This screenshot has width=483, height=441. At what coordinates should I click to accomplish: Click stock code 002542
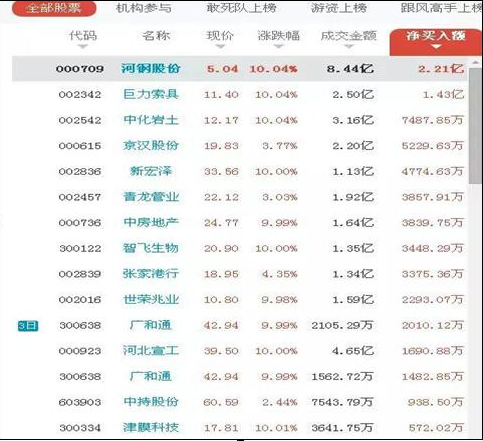click(x=80, y=120)
